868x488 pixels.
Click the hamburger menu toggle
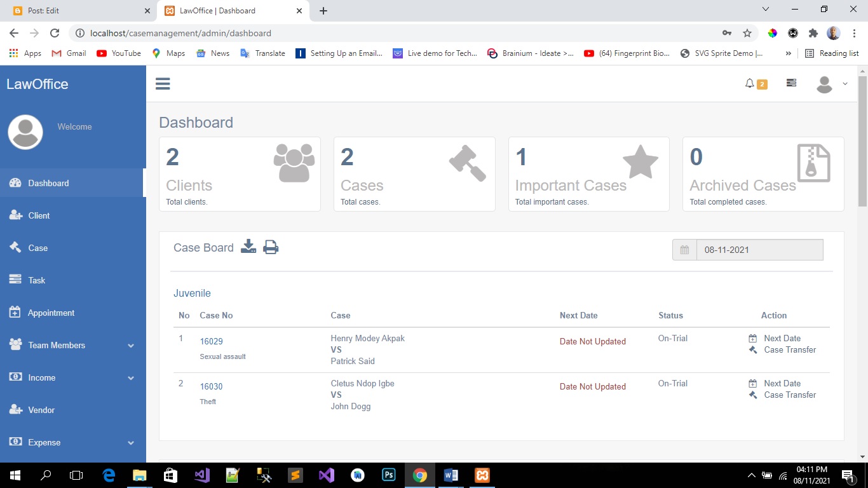click(163, 83)
